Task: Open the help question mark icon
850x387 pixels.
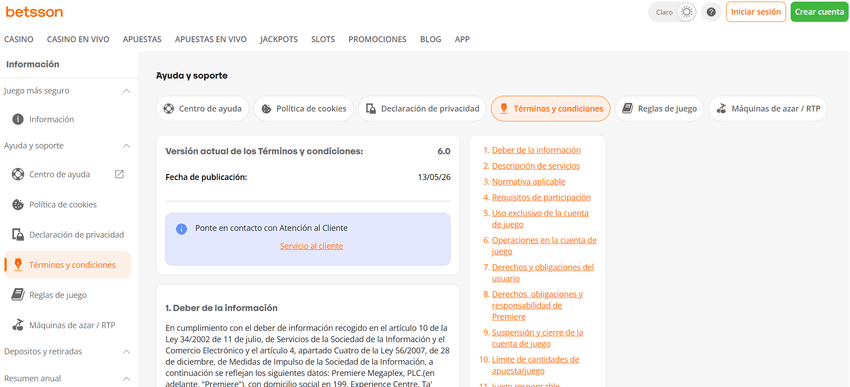Action: [x=711, y=12]
